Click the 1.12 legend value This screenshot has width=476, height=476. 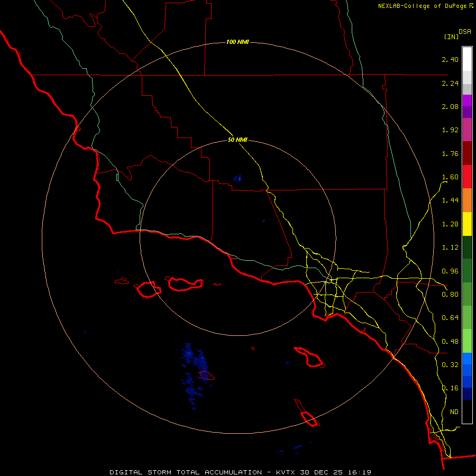[450, 248]
